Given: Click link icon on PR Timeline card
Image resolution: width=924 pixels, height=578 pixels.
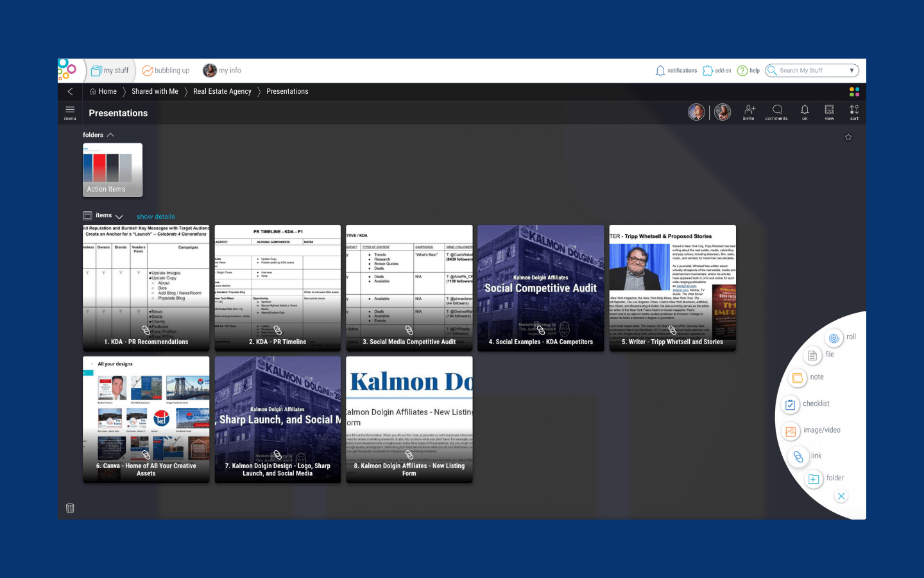Looking at the screenshot, I should [278, 330].
